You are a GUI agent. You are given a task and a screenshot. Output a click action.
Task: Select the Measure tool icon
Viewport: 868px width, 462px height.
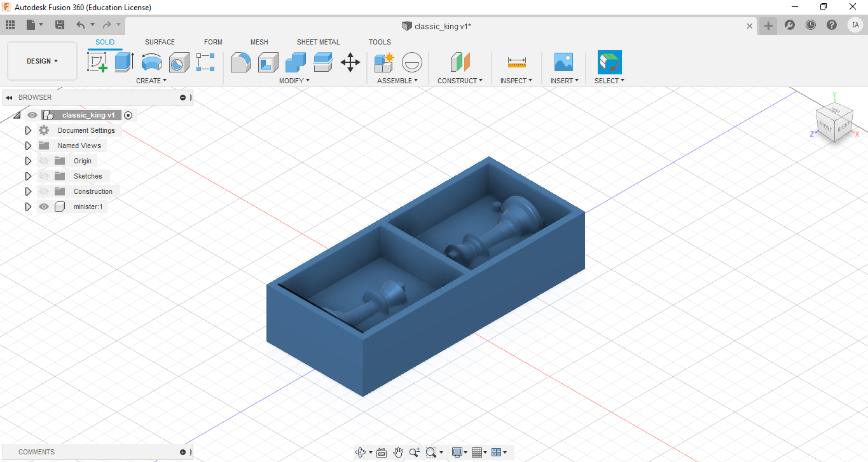tap(516, 62)
